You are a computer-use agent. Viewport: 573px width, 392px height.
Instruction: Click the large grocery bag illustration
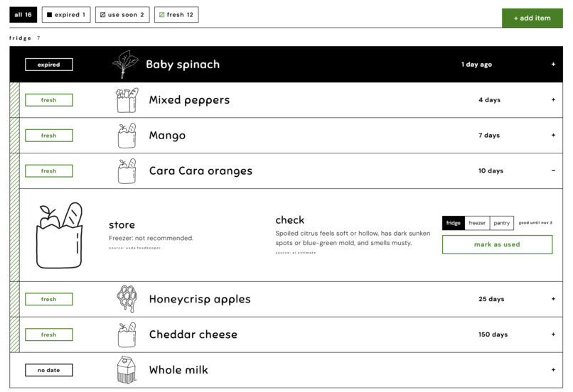click(59, 235)
